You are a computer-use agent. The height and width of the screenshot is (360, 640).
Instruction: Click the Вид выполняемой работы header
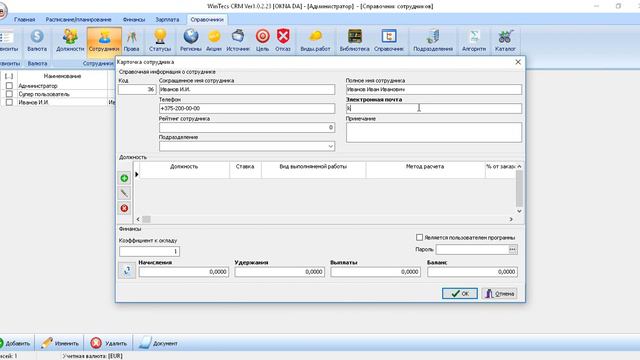[x=313, y=167]
